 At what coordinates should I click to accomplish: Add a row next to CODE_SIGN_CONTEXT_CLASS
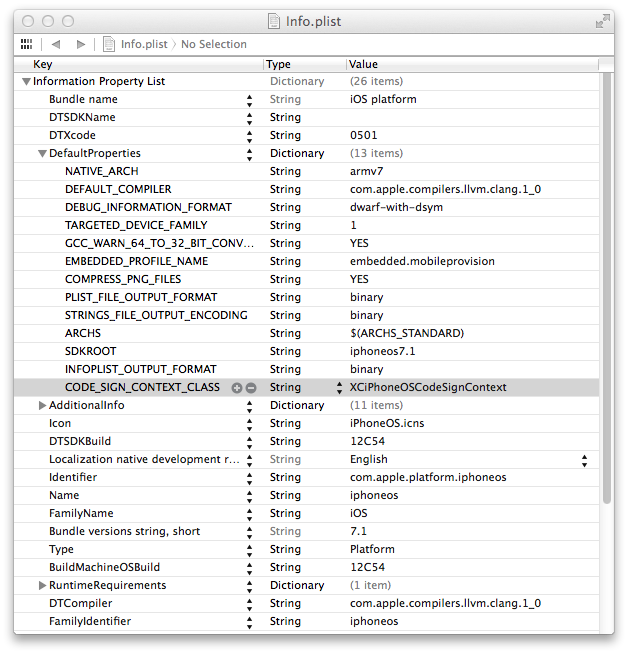tap(236, 388)
